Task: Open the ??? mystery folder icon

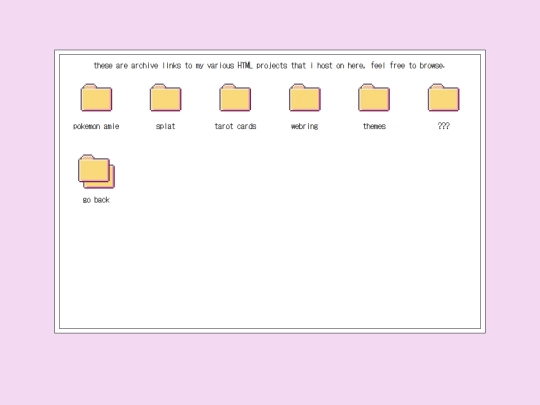Action: [x=444, y=97]
